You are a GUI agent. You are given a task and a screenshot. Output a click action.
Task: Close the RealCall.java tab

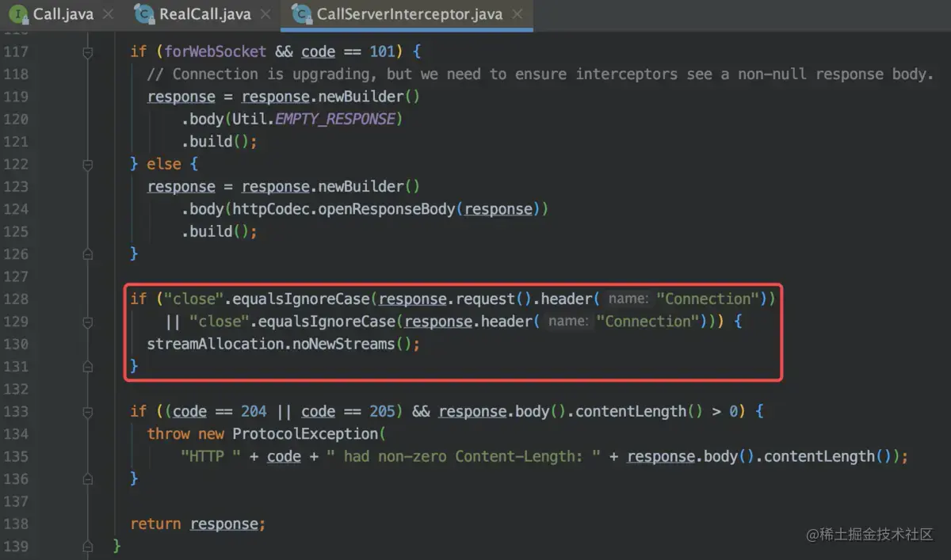(x=266, y=14)
